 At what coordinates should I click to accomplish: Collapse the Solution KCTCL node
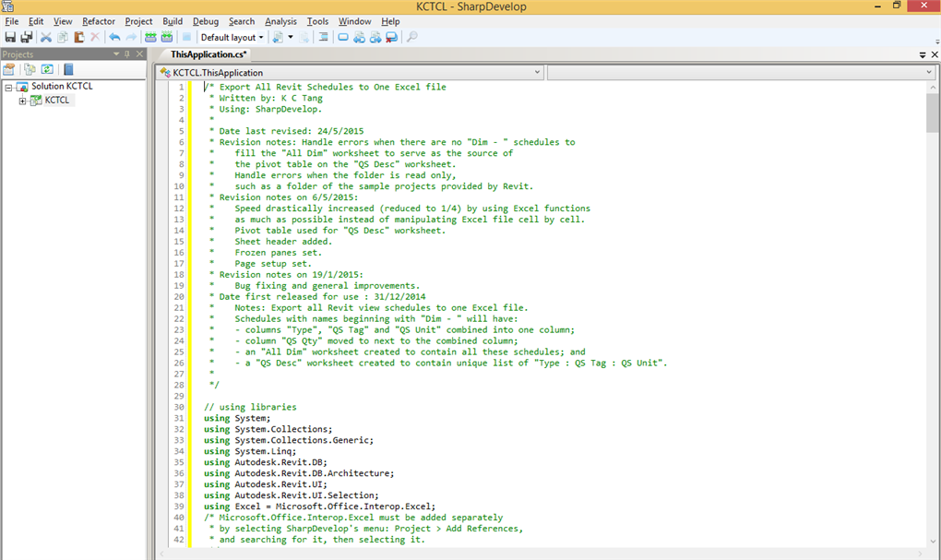click(x=8, y=88)
